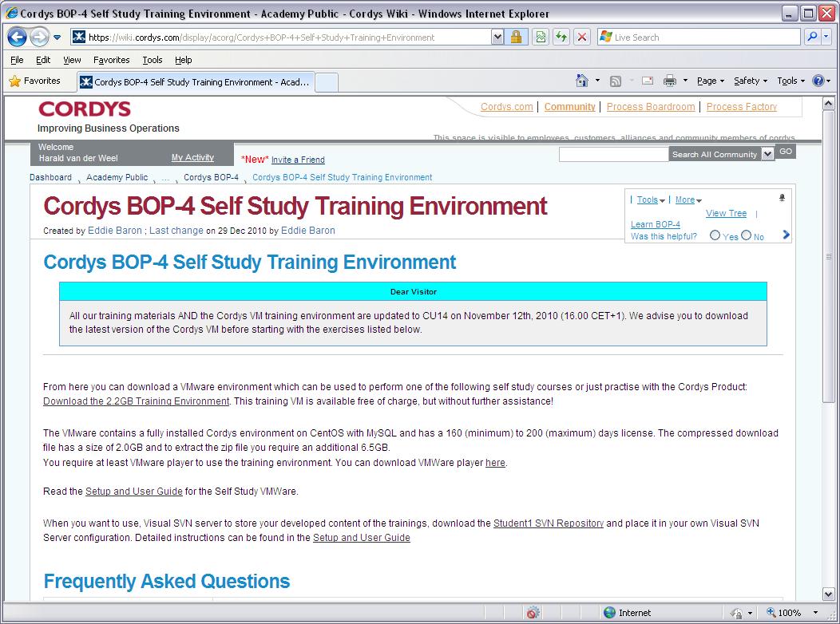Go to Dashboard breadcrumb
The image size is (840, 624).
[50, 177]
